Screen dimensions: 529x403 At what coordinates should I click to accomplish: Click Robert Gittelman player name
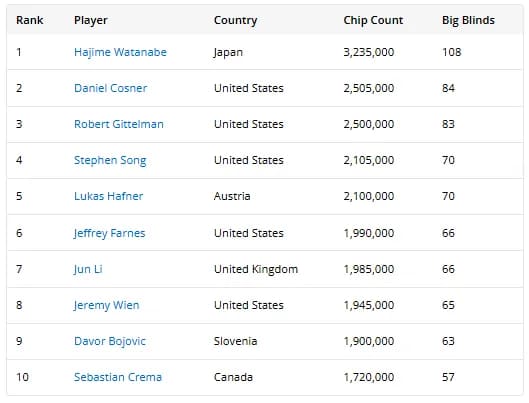pyautogui.click(x=119, y=124)
